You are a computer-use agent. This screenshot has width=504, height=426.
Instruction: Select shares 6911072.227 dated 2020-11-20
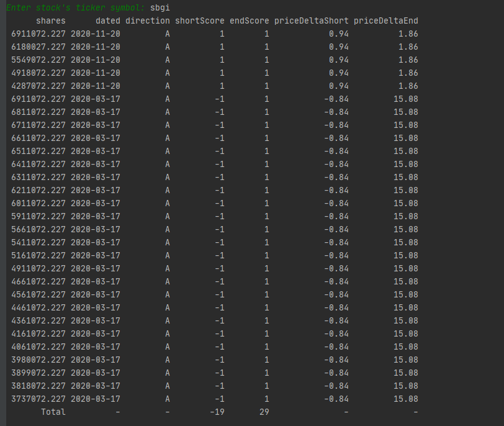click(38, 34)
